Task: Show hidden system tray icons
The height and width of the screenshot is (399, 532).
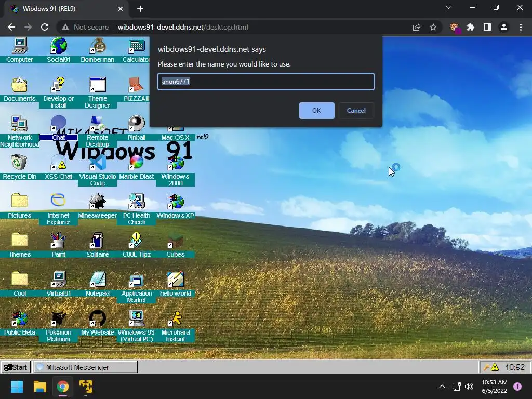Action: [x=442, y=387]
